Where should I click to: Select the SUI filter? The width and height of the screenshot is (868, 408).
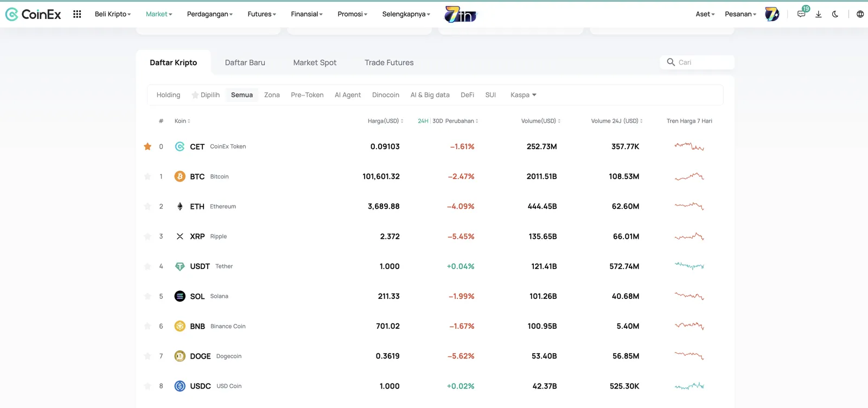(x=490, y=95)
